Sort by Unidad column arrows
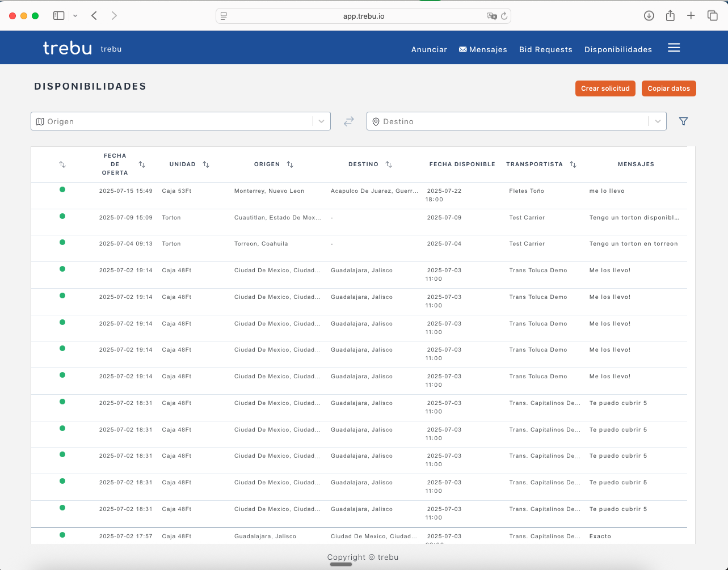Image resolution: width=728 pixels, height=570 pixels. pyautogui.click(x=206, y=164)
